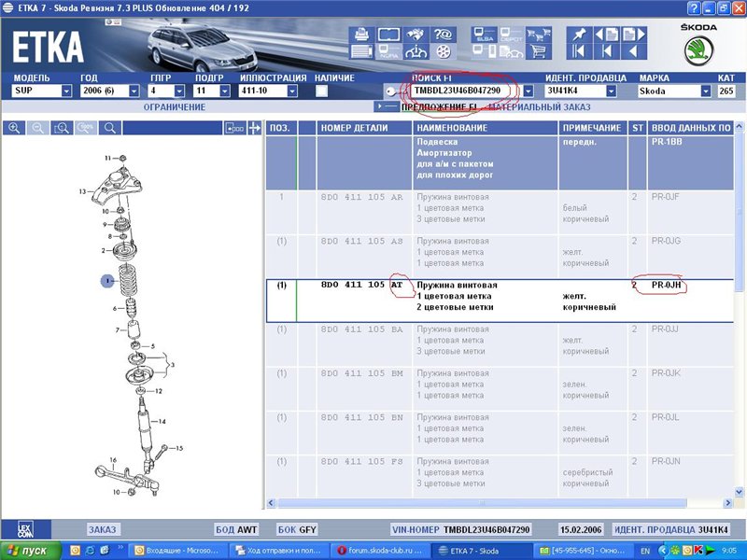Click the split-arrow pane icon
Image resolution: width=747 pixels, height=560 pixels.
[255, 128]
